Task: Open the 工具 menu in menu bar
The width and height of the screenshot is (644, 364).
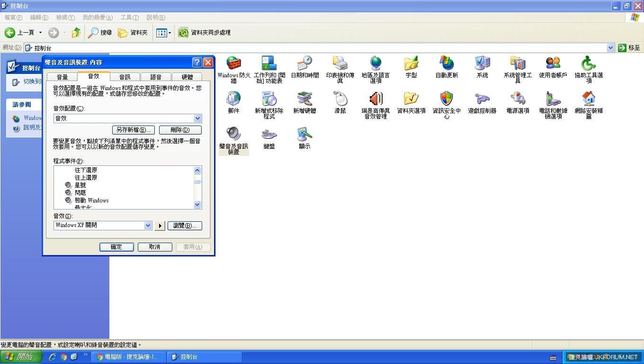Action: (x=129, y=18)
